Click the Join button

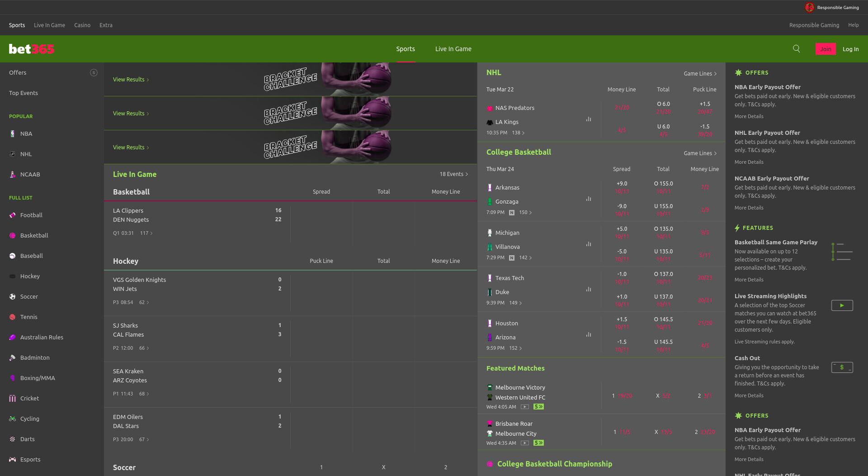click(826, 49)
